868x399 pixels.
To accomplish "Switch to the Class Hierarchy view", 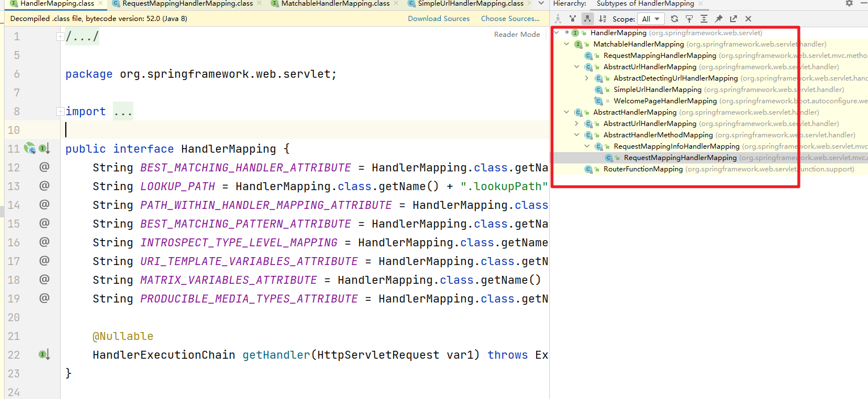I will pos(559,18).
